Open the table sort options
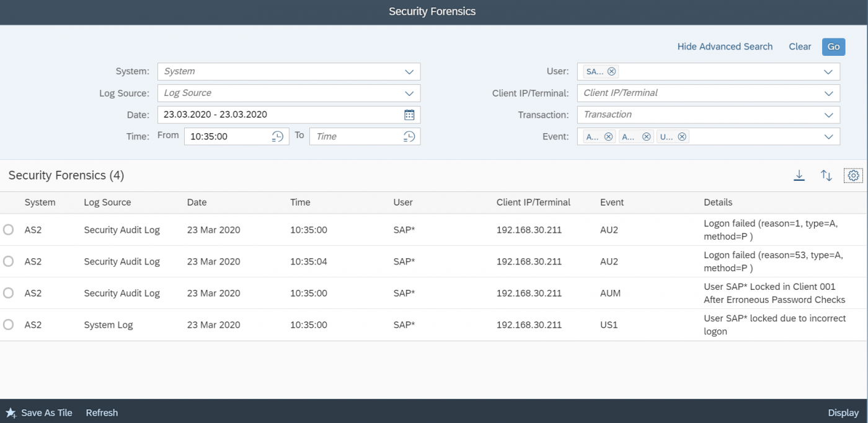Screen dimensions: 868x423 point(826,175)
